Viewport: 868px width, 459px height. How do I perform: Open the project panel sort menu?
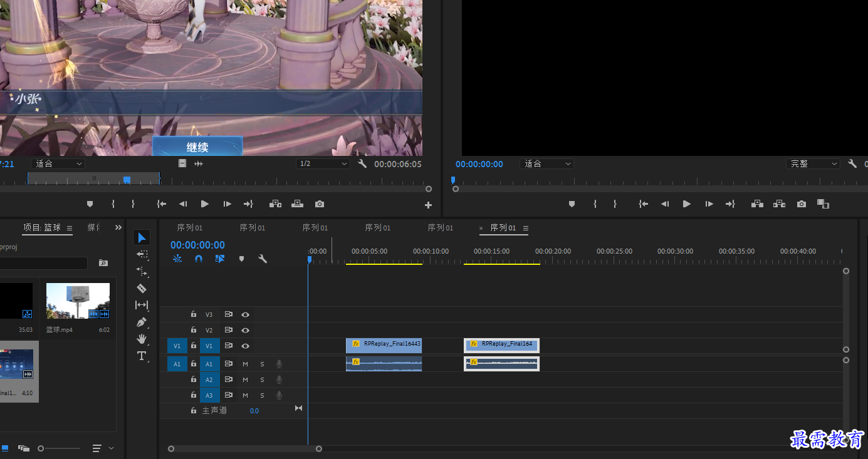pyautogui.click(x=97, y=448)
